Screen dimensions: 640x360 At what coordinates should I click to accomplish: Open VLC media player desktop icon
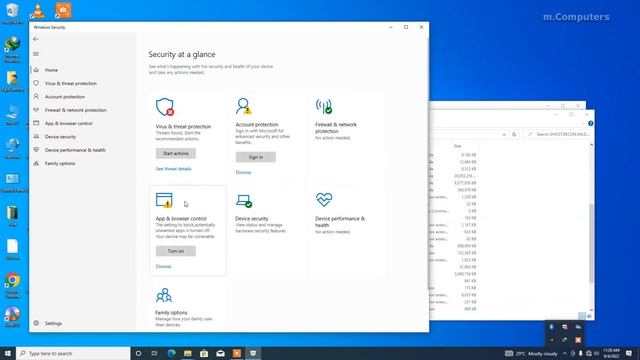(38, 11)
